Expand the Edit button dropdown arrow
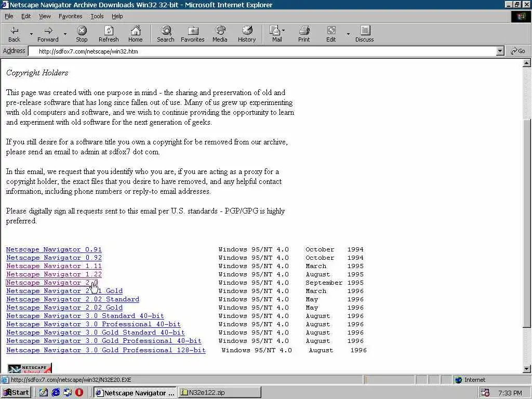The image size is (532, 399). tap(348, 34)
